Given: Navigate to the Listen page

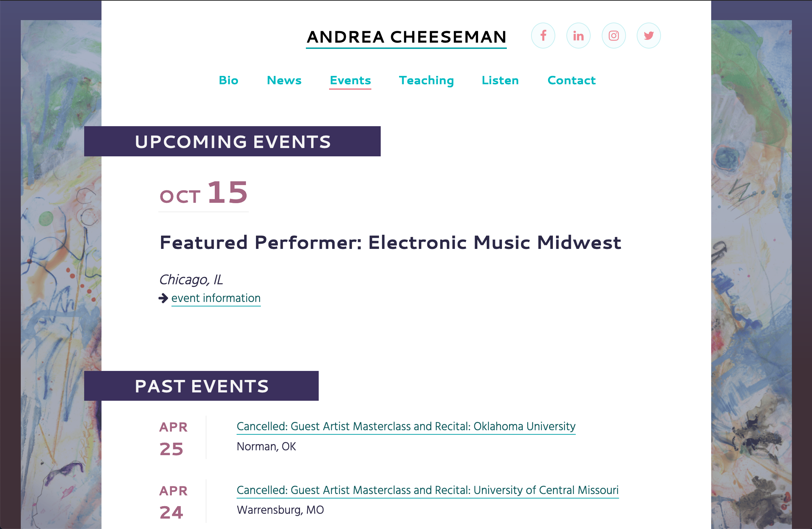Looking at the screenshot, I should (500, 80).
